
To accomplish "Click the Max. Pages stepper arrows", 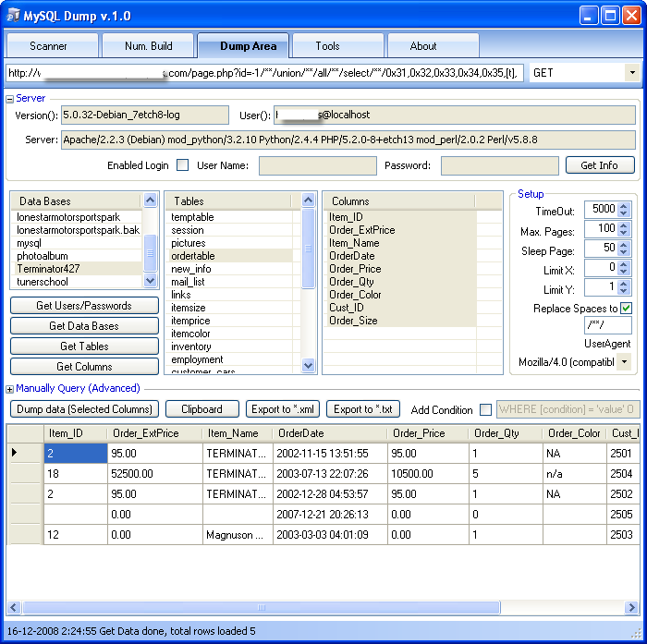I will point(624,228).
